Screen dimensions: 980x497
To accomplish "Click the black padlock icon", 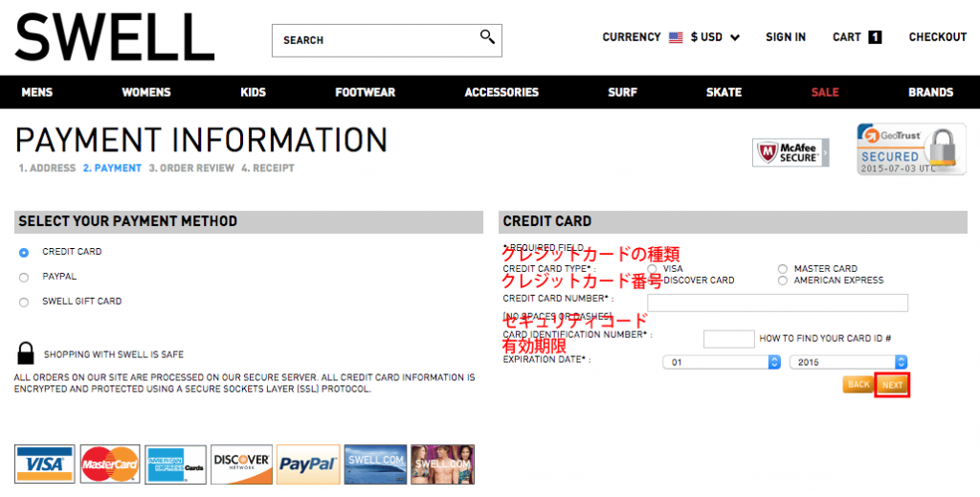I will click(25, 353).
